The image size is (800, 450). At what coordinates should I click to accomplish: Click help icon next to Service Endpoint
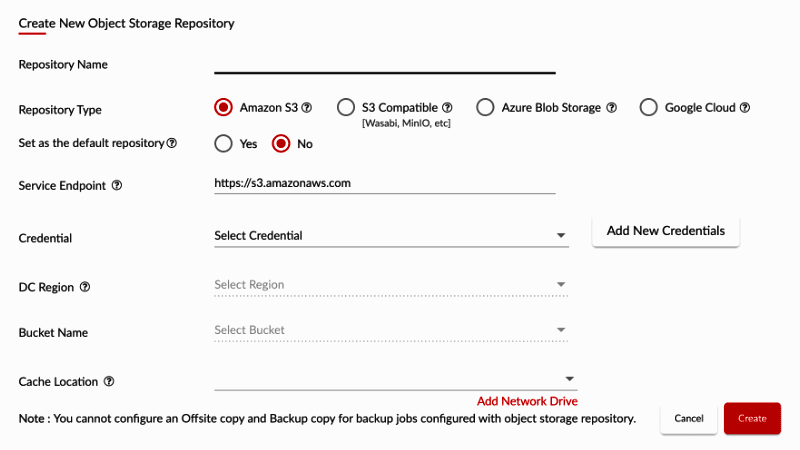pos(117,186)
